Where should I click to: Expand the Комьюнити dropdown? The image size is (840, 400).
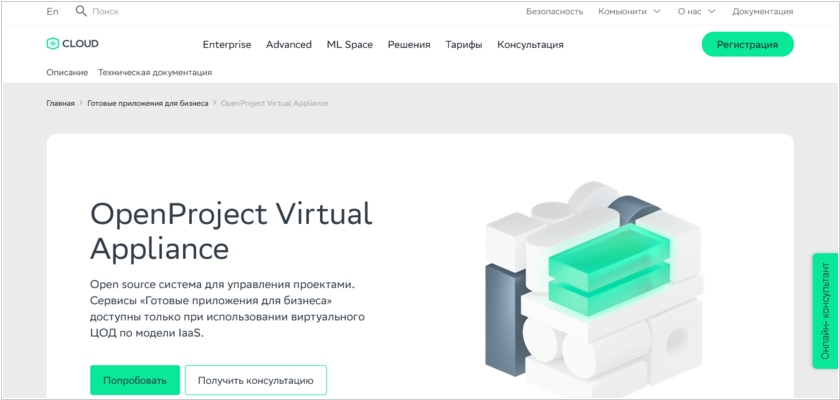[x=629, y=11]
